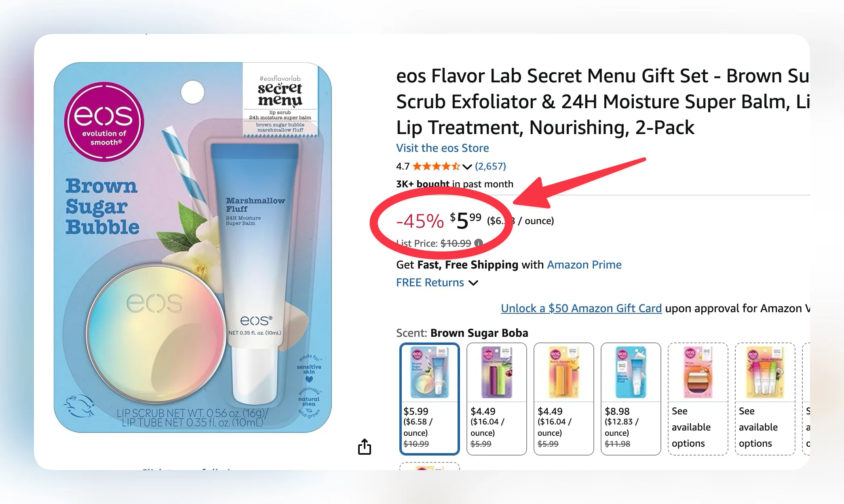Viewport: 844px width, 504px height.
Task: Select the $4.49 purple and green scent option
Action: click(496, 399)
